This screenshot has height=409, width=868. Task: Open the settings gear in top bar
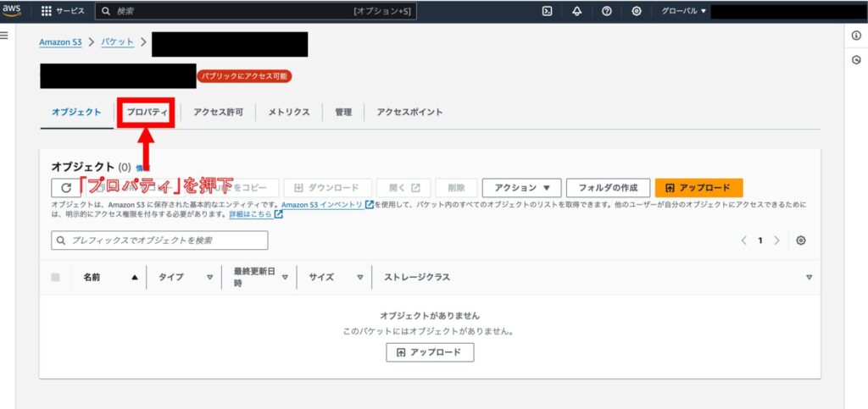click(x=637, y=11)
